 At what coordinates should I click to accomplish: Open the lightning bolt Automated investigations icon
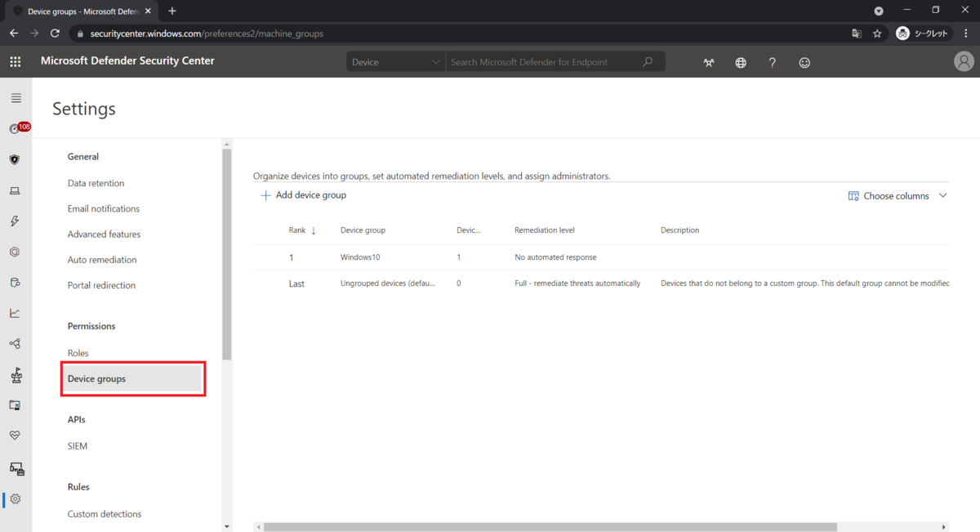coord(15,221)
